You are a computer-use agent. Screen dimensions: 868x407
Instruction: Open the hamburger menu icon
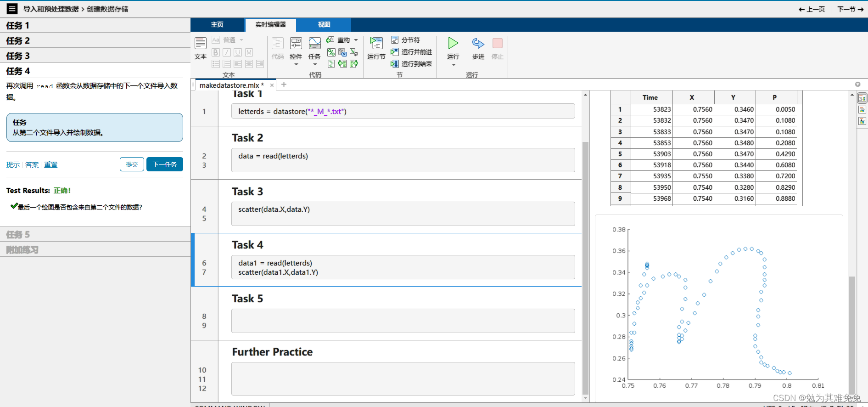point(12,9)
